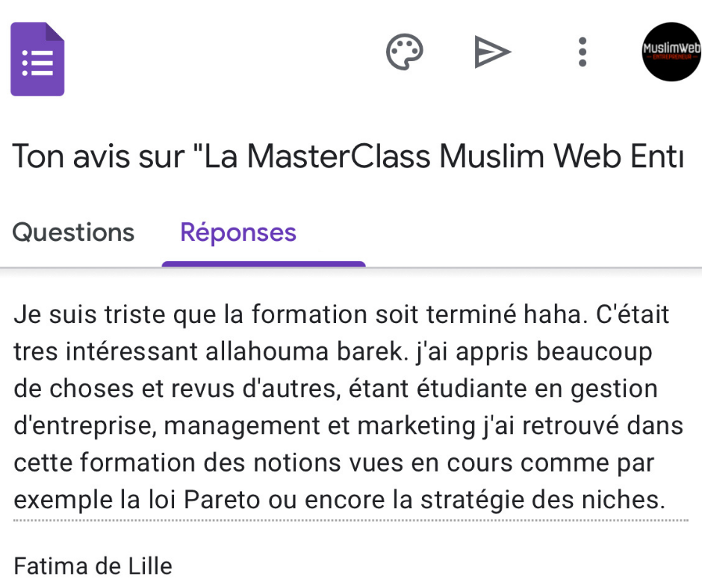Click the Send form paper-plane icon
This screenshot has width=702, height=588.
pyautogui.click(x=492, y=52)
